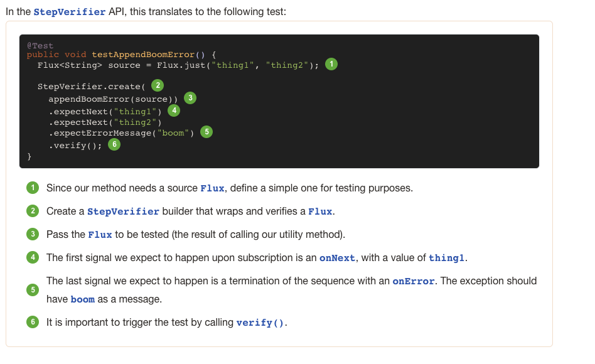Click the @Test annotation in code block

coord(40,46)
